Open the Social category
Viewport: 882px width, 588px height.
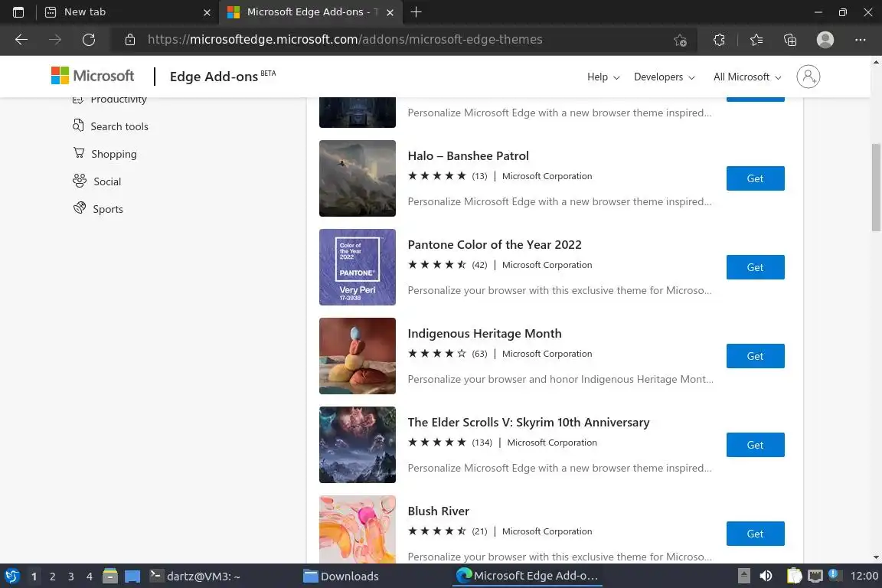pos(96,181)
